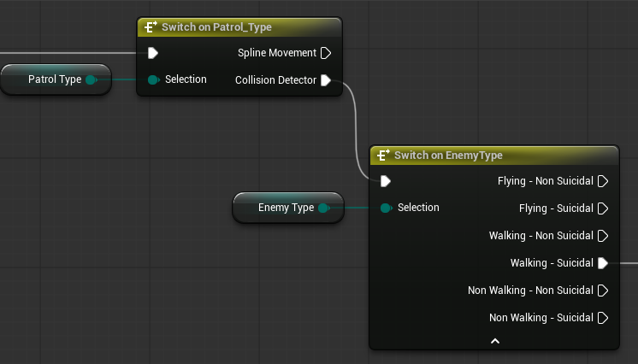
Task: Click Selection input pin on Switch on Patrol_Type
Action: (x=153, y=80)
